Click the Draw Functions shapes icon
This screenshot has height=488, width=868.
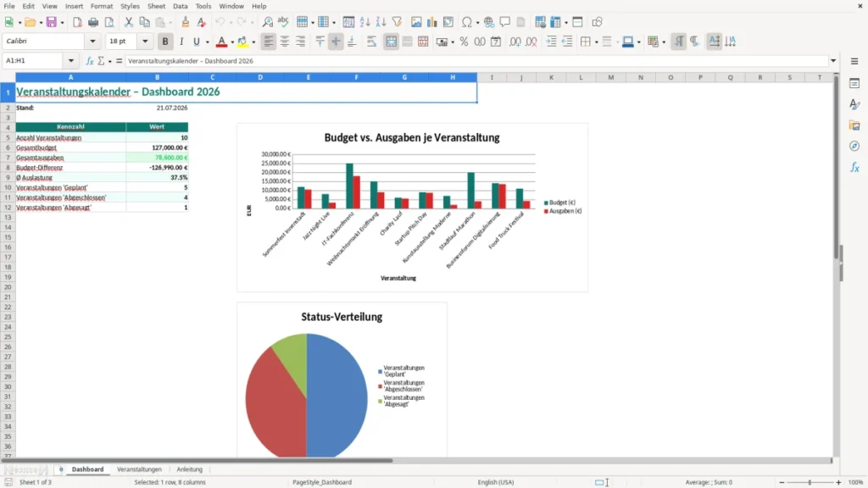[598, 22]
